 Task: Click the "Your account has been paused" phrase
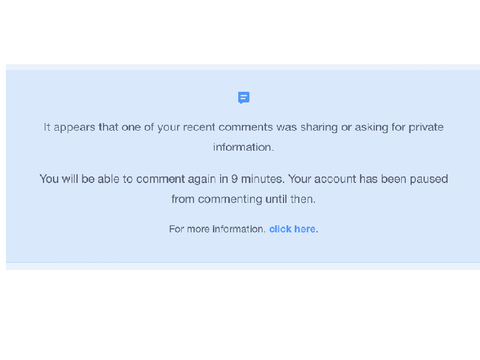pos(368,179)
